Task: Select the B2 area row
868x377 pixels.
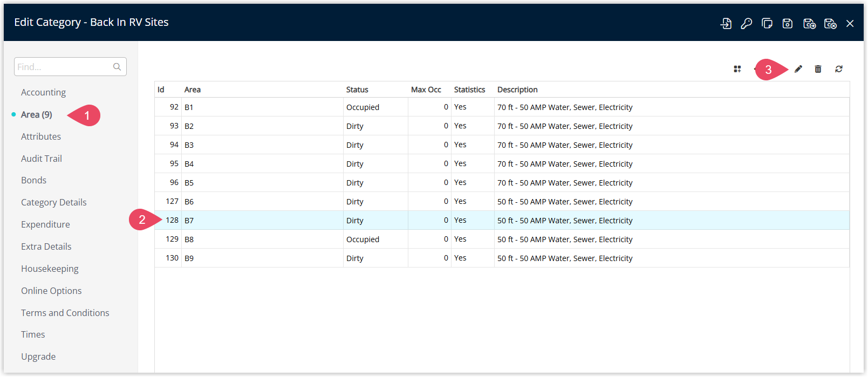Action: (502, 126)
